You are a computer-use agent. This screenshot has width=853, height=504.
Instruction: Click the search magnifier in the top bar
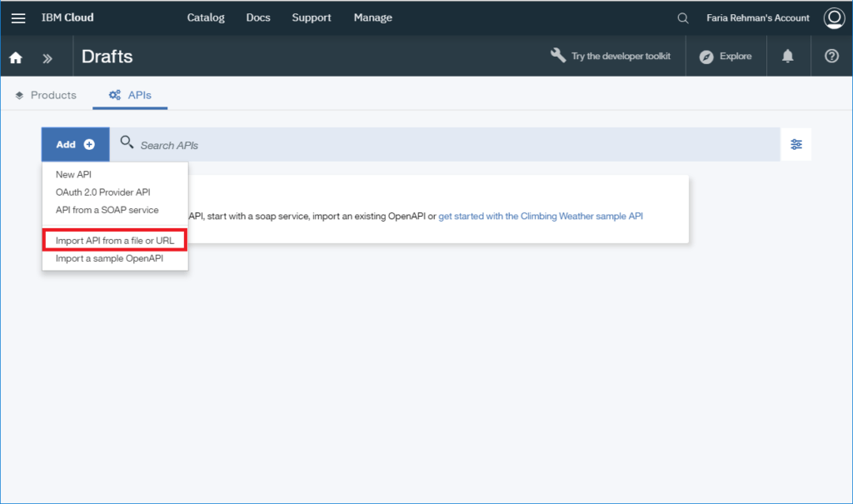pos(682,17)
